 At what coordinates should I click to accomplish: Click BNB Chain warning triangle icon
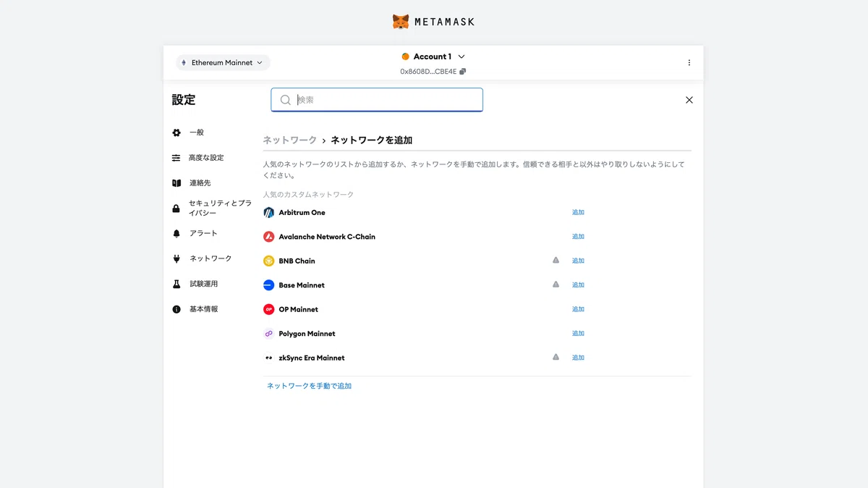coord(556,260)
